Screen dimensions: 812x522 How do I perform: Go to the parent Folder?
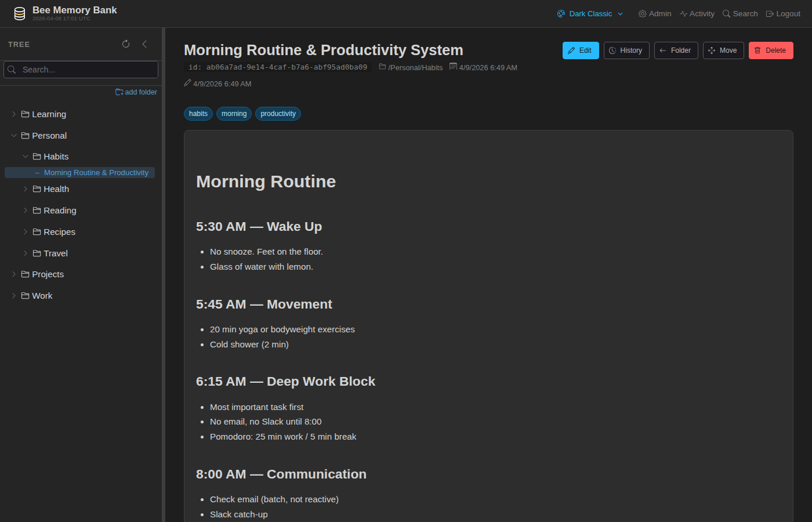tap(676, 50)
